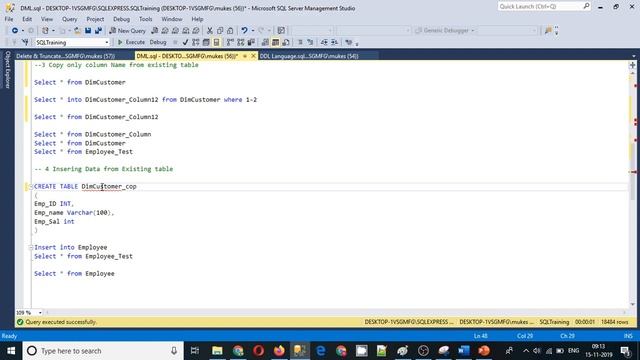Open the Windows Start menu
This screenshot has width=640, height=360.
[x=11, y=351]
